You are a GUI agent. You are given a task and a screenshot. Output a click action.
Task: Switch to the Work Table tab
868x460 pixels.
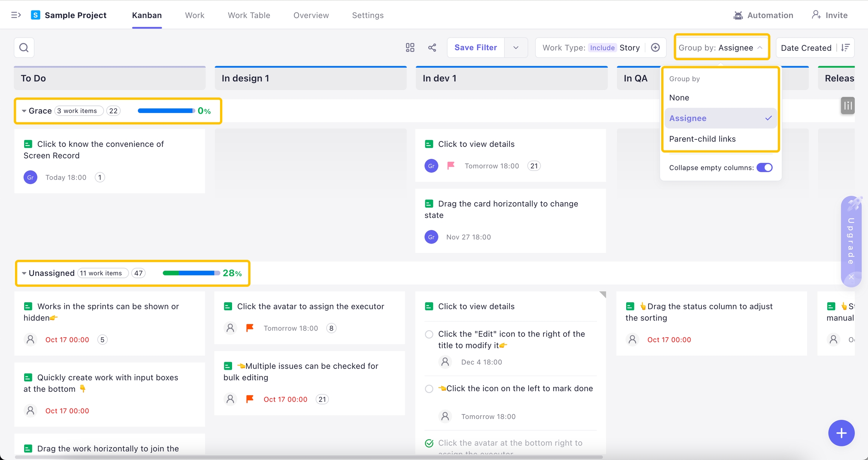point(249,15)
